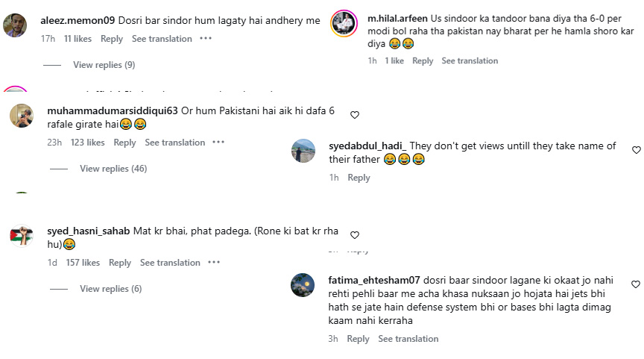Open aleez.memon09's profile picture
The image size is (644, 359).
[16, 25]
